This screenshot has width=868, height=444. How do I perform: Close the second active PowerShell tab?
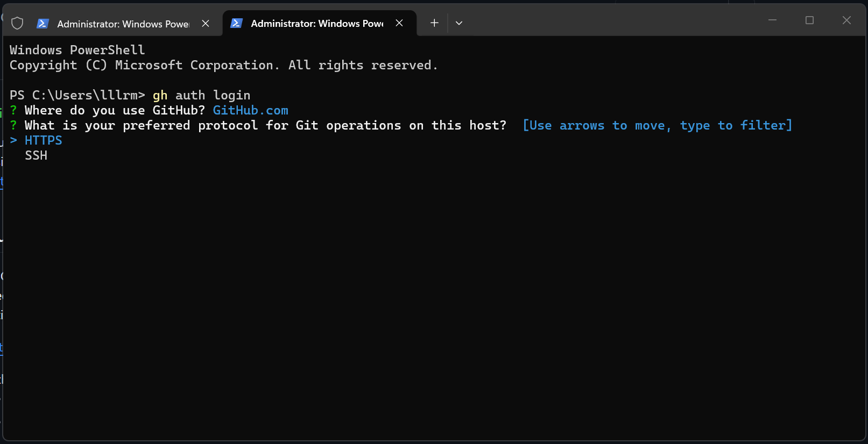(399, 23)
